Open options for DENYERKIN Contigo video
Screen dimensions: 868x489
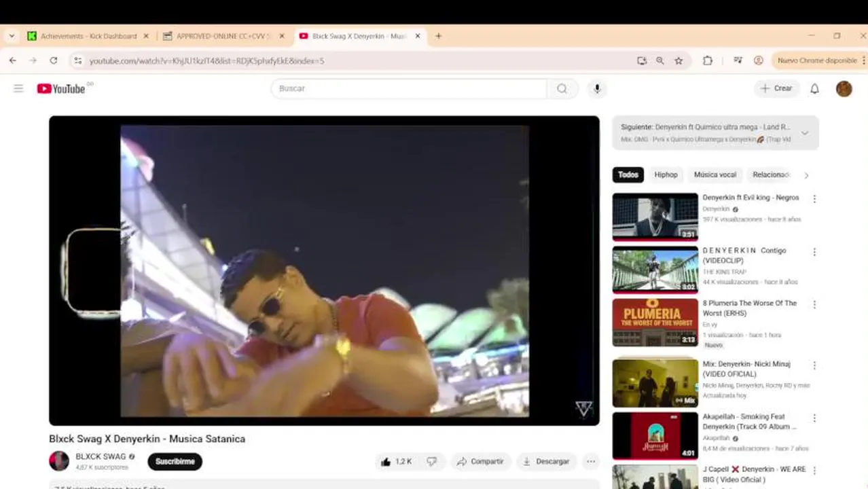coord(814,252)
